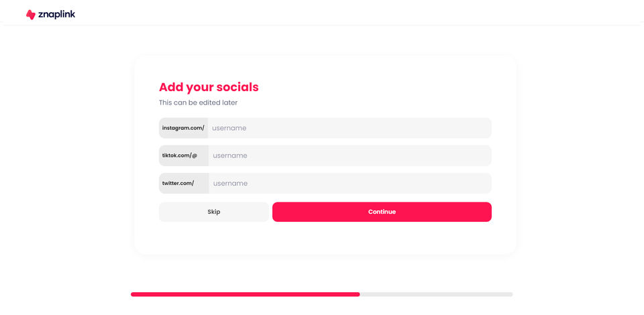Click empty card space below the Skip button
The width and height of the screenshot is (644, 315).
(213, 239)
